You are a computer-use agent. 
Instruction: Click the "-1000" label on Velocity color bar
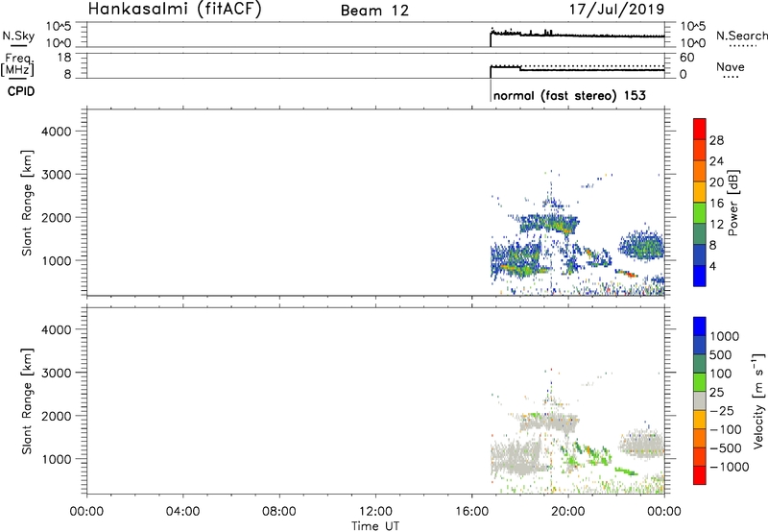[729, 467]
